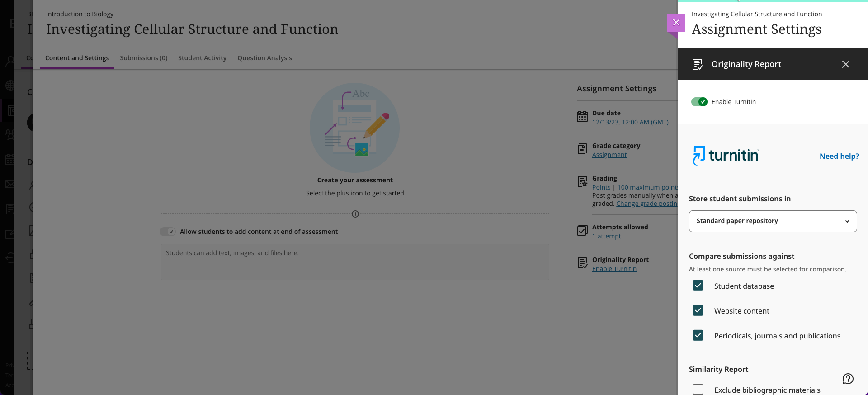Open the Question Analysis tab
This screenshot has height=395, width=868.
[264, 58]
